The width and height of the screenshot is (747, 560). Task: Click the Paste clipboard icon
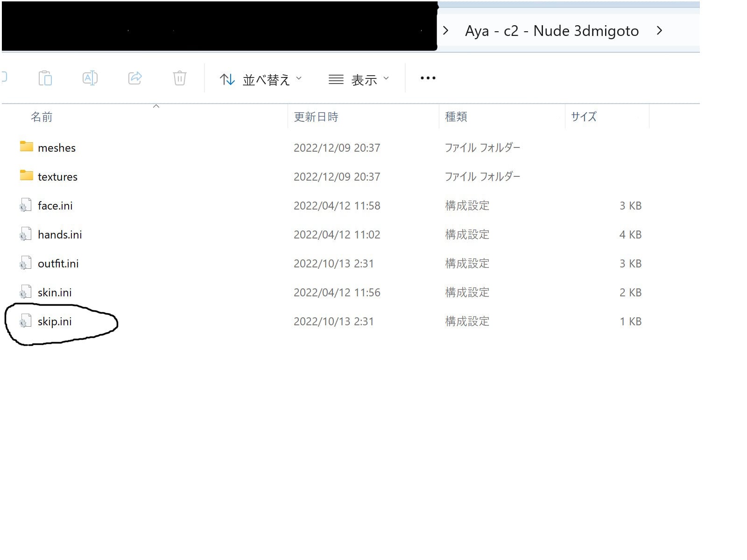point(45,78)
